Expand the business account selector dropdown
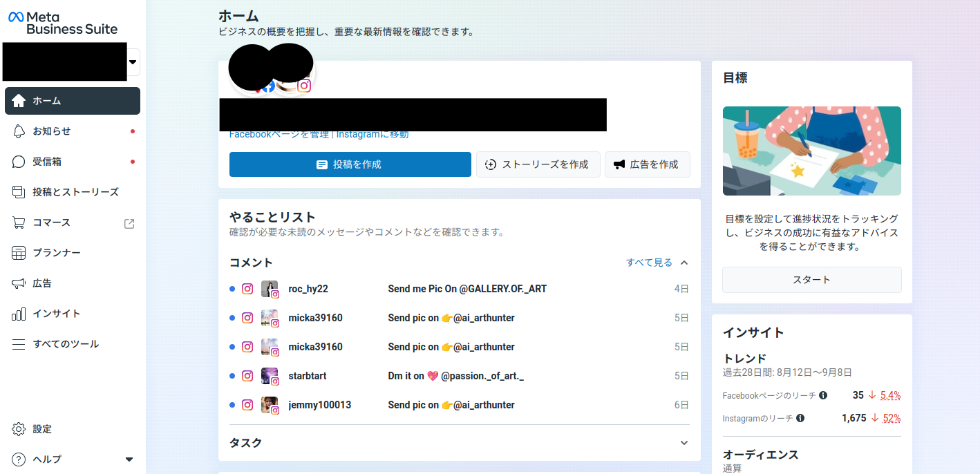Viewport: 980px width, 474px height. (x=132, y=61)
